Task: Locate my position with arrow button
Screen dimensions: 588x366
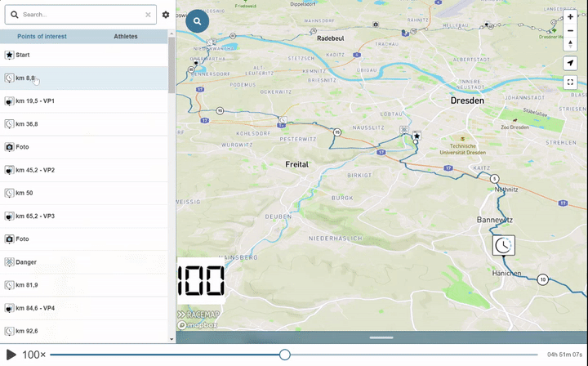Action: click(570, 64)
